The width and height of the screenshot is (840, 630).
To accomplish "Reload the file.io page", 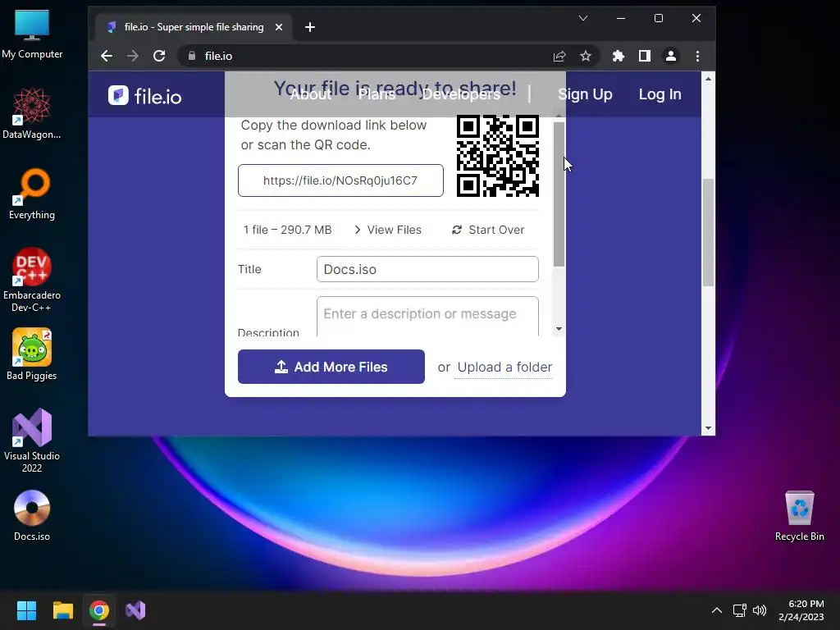I will (x=159, y=56).
